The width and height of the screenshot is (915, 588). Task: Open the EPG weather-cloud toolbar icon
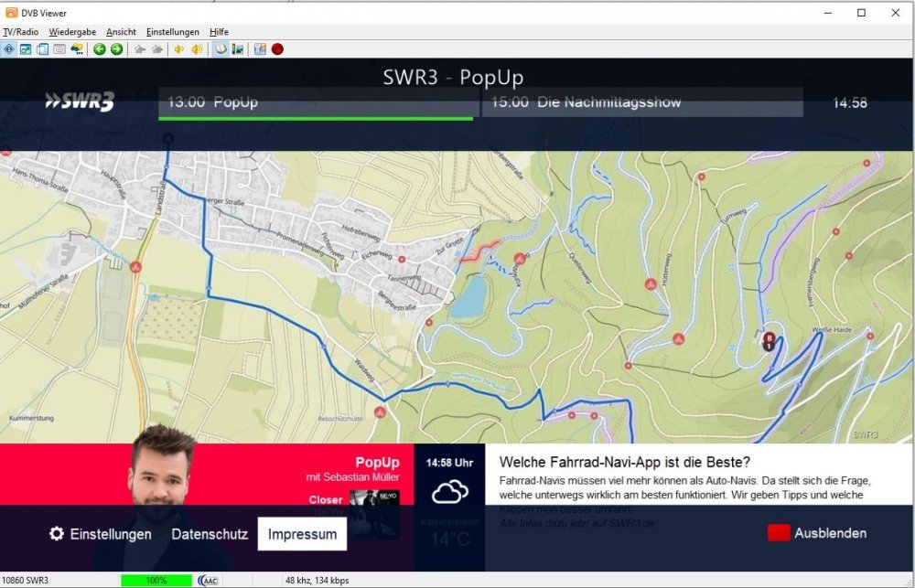click(x=77, y=49)
